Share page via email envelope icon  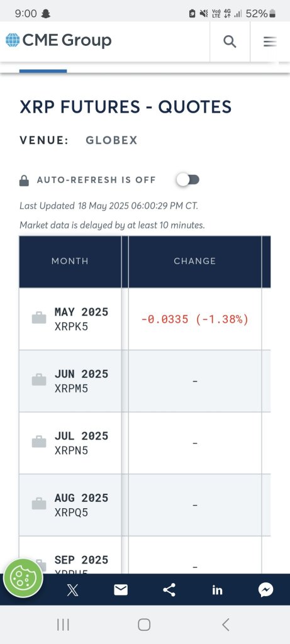click(x=121, y=590)
